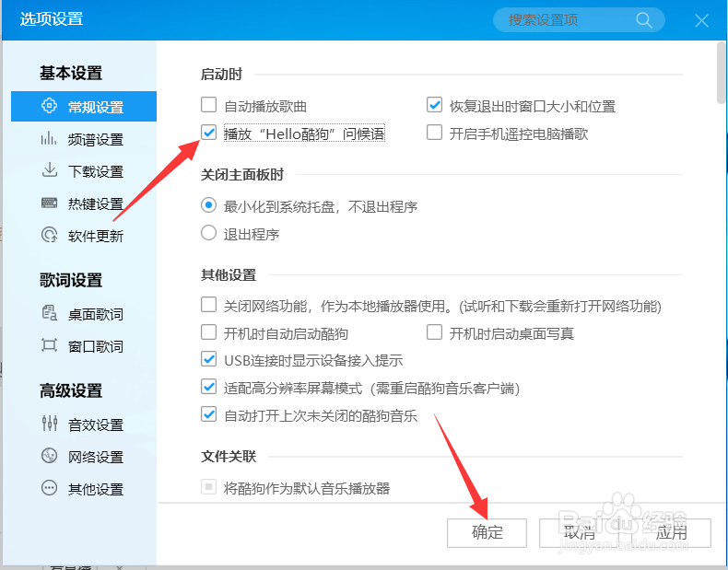Uncheck 恢复退出时窗口大小和位置
Screen dimensions: 728x570
pyautogui.click(x=434, y=105)
